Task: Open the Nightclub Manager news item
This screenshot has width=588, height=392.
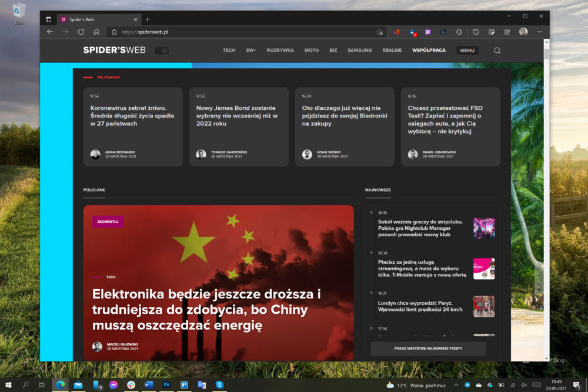Action: (x=420, y=228)
